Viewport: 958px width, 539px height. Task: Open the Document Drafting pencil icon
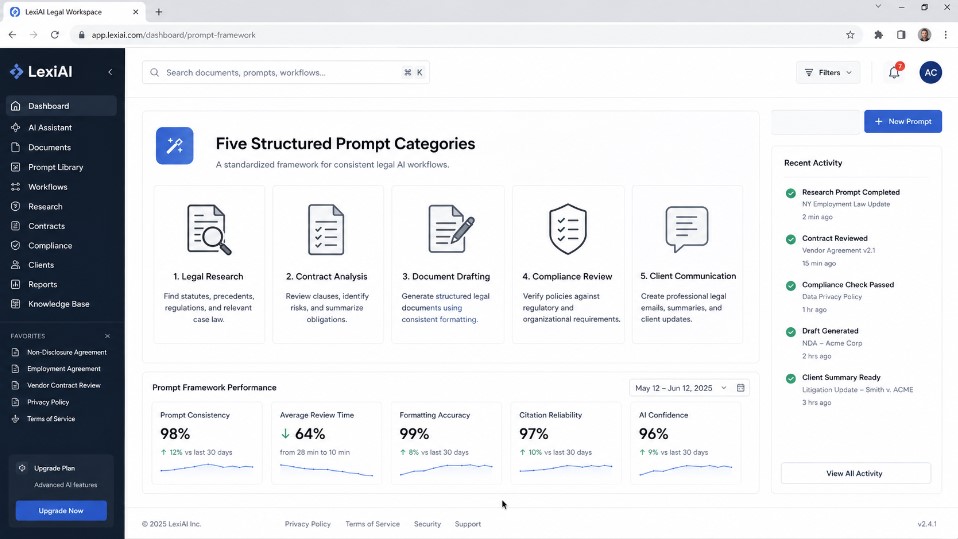(451, 229)
